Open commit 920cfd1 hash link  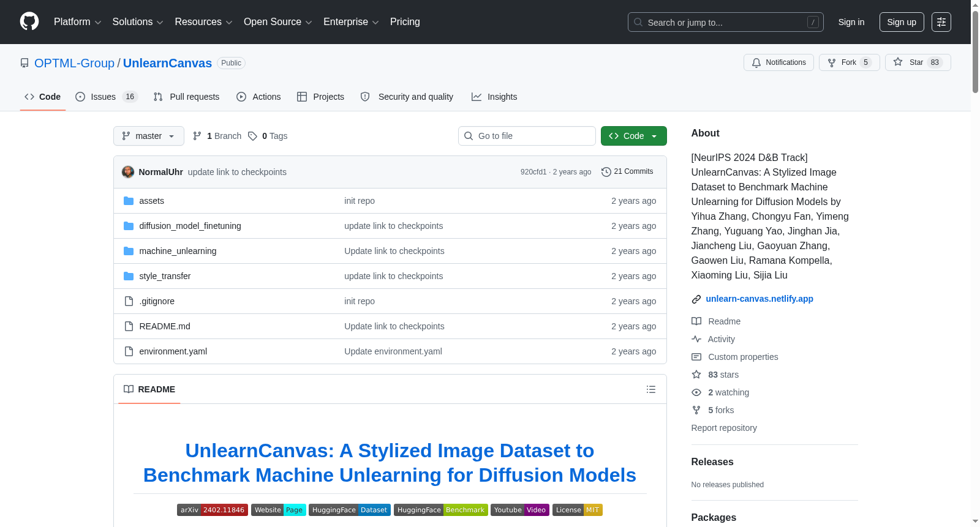(533, 172)
